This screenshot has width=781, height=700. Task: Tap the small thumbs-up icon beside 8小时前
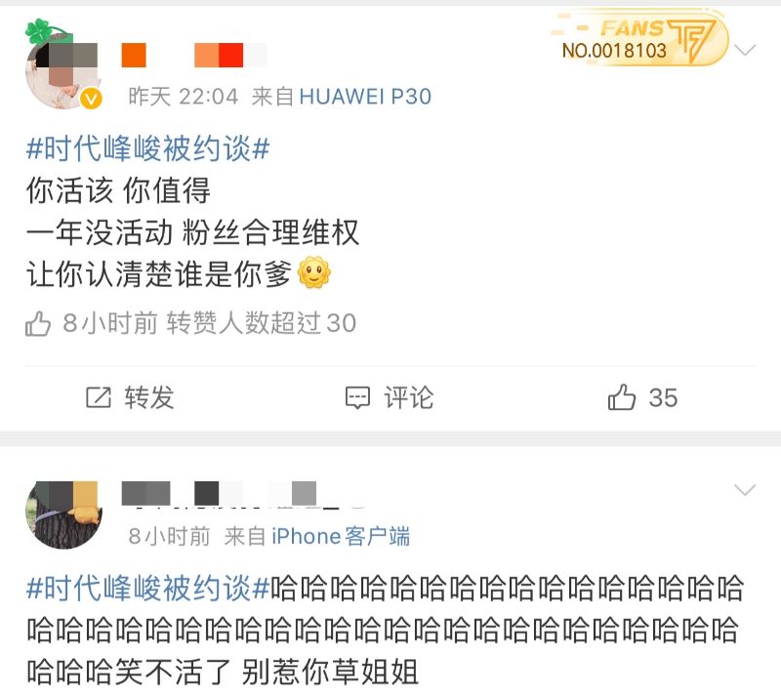coord(38,323)
